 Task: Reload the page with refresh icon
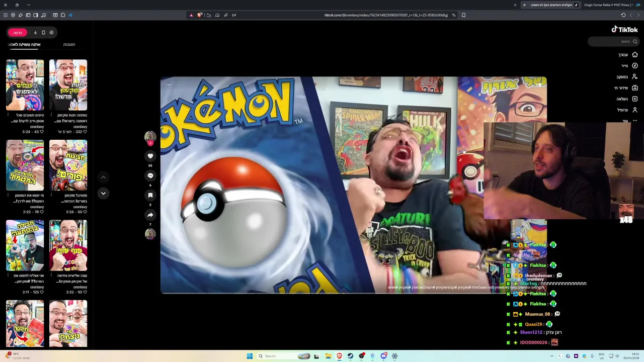click(623, 15)
